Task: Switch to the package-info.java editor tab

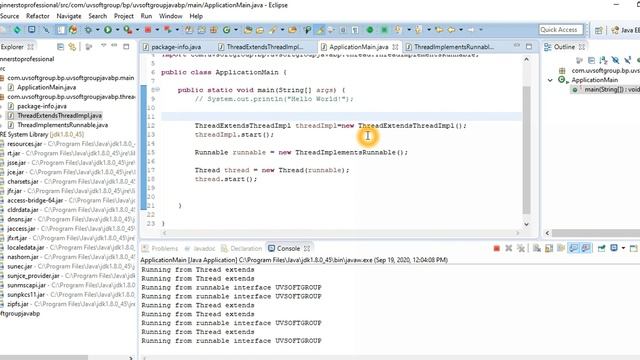Action: tap(172, 47)
